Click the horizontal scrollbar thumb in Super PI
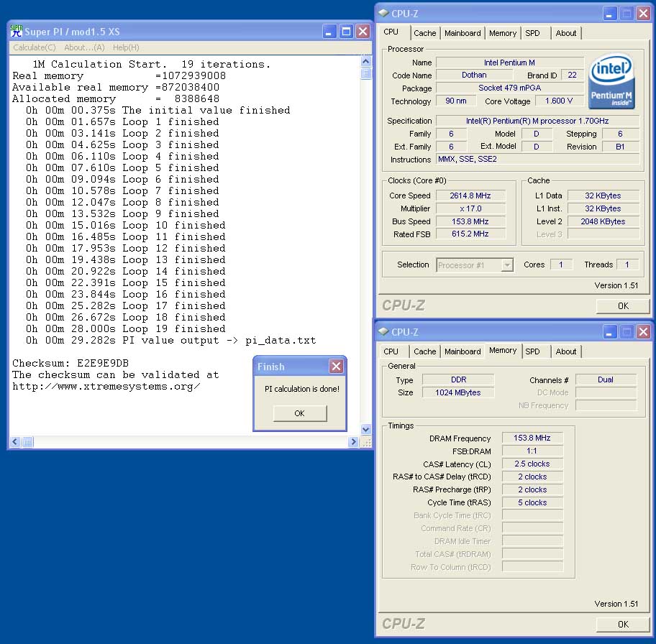Screen dimensions: 656x644 27,441
